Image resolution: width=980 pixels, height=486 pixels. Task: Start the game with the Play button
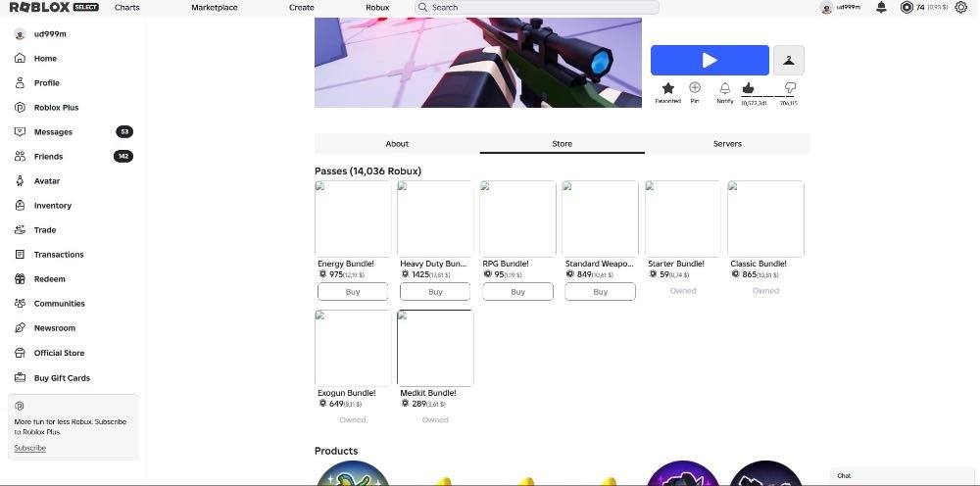[710, 60]
